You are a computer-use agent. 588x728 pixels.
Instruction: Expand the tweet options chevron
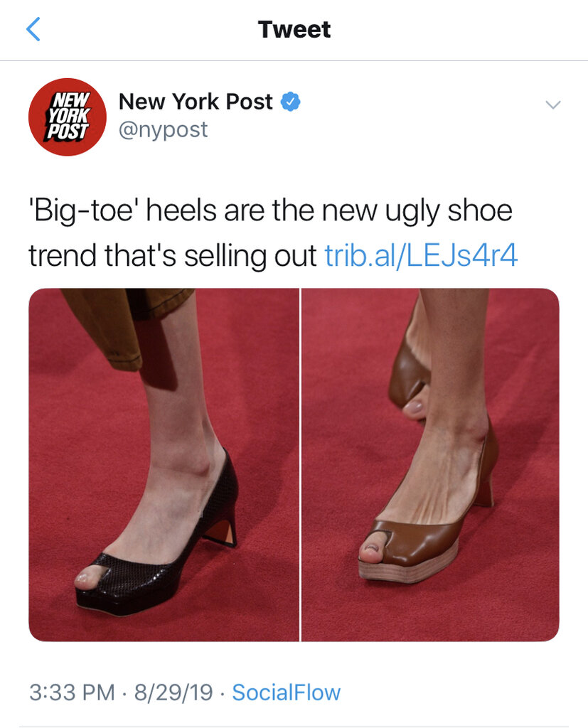coord(552,105)
